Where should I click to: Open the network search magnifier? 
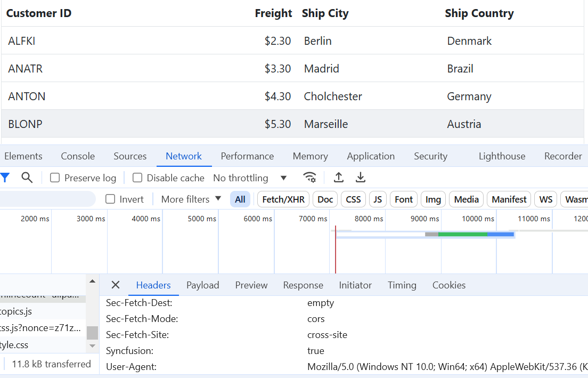(x=27, y=178)
